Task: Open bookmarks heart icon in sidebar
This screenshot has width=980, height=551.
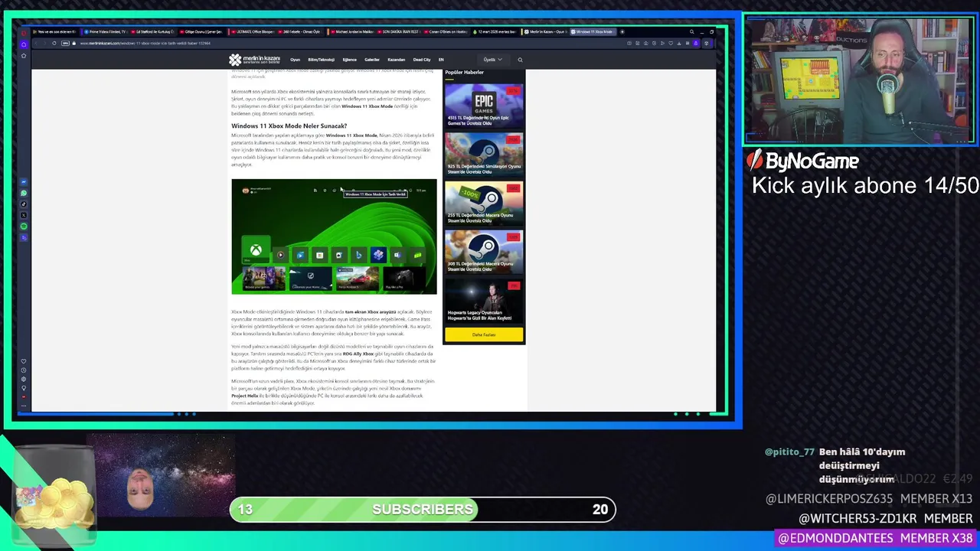Action: (24, 361)
